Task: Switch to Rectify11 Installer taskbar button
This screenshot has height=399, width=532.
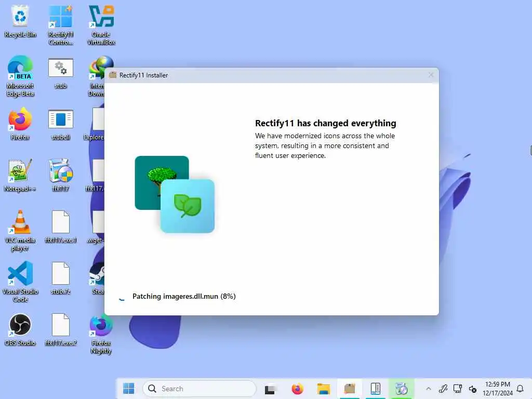Action: (350, 389)
